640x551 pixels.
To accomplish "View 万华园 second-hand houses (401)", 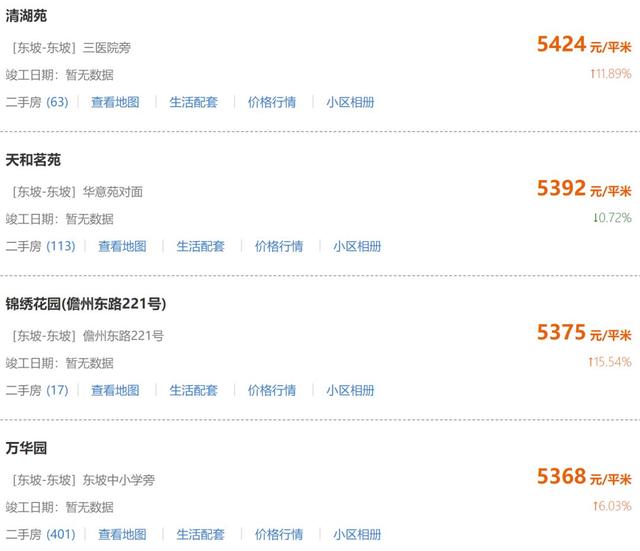I will (40, 534).
